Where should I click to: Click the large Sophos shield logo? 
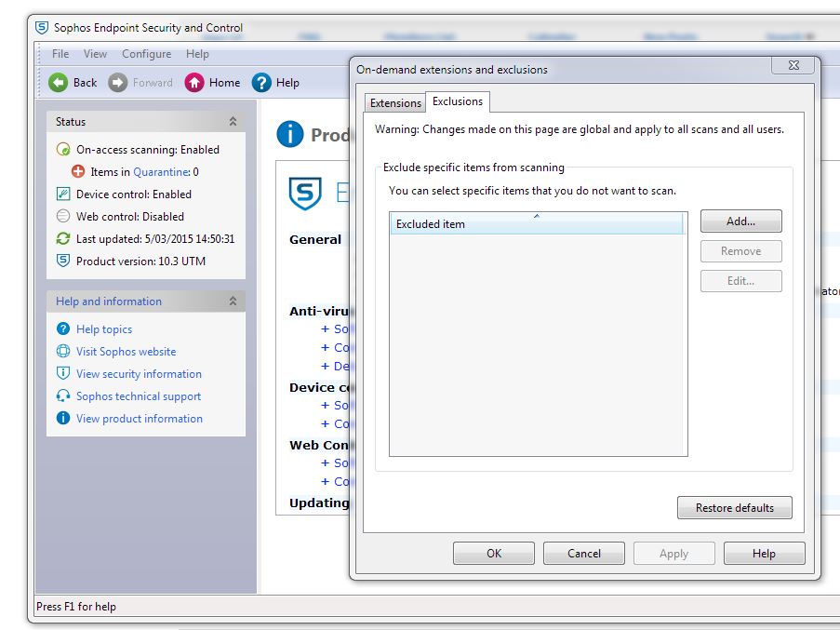(x=305, y=193)
